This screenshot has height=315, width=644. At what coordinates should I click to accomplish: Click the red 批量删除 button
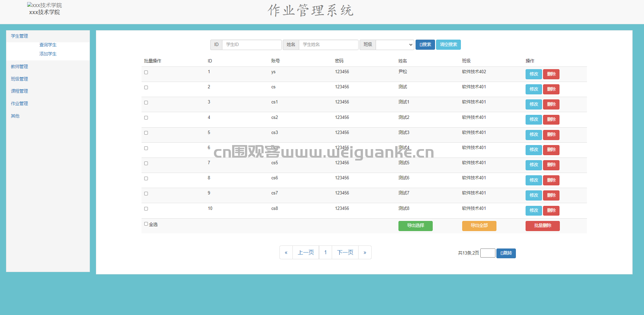(543, 226)
